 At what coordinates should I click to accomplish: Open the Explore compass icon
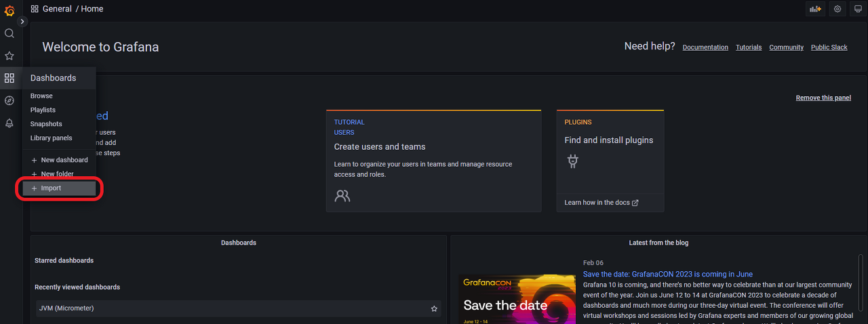(x=9, y=100)
